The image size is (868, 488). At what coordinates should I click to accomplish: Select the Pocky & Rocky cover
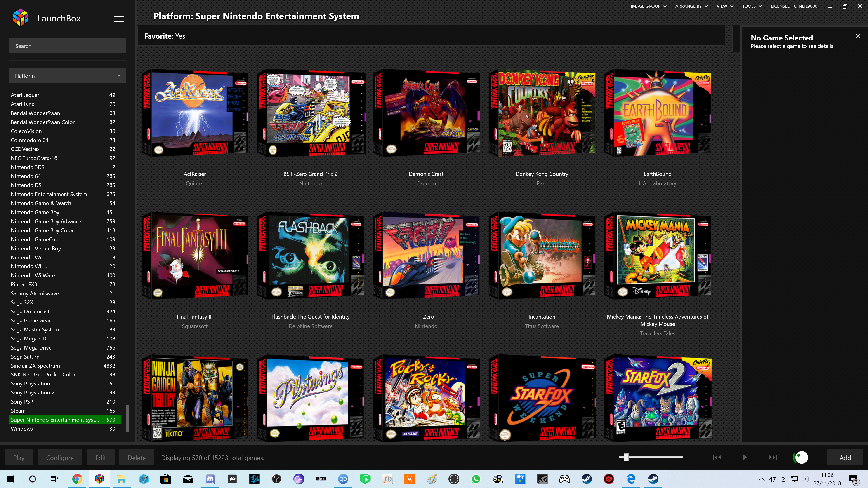[426, 398]
